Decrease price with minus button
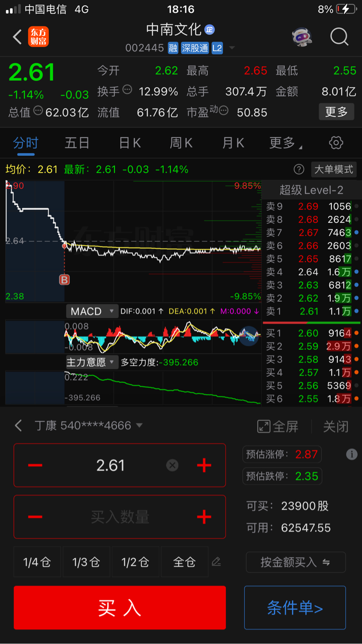The image size is (362, 644). (x=35, y=465)
